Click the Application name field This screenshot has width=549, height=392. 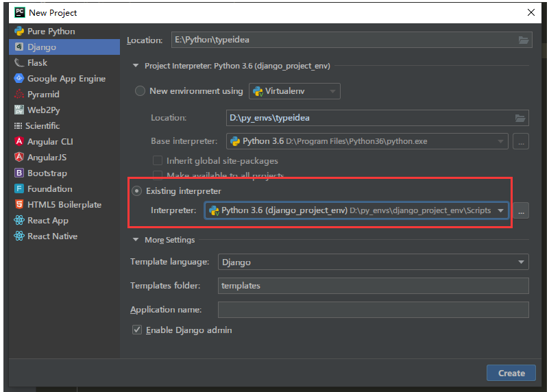[374, 310]
